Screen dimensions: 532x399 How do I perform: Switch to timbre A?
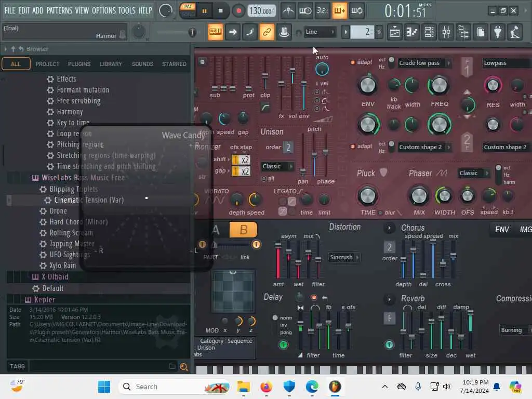click(x=216, y=230)
